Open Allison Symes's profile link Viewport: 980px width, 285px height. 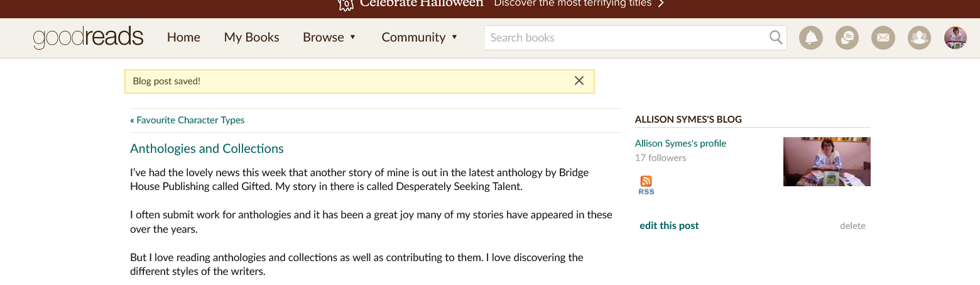[x=680, y=143]
